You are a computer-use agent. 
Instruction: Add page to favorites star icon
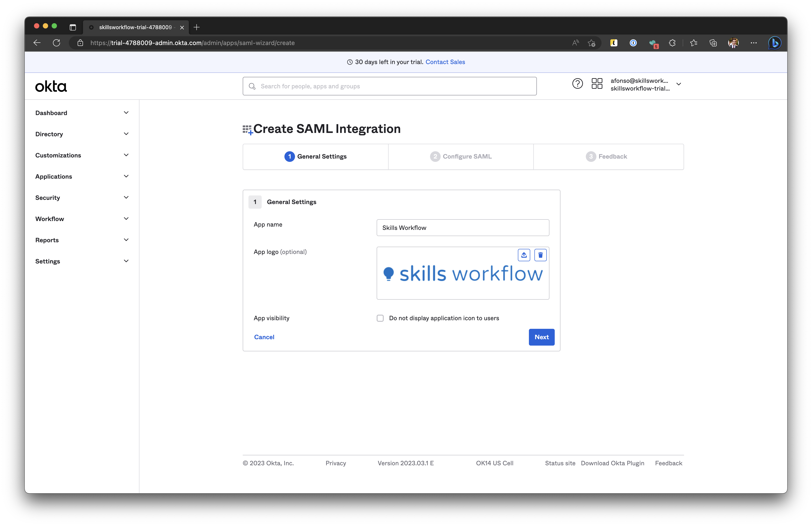coord(592,43)
